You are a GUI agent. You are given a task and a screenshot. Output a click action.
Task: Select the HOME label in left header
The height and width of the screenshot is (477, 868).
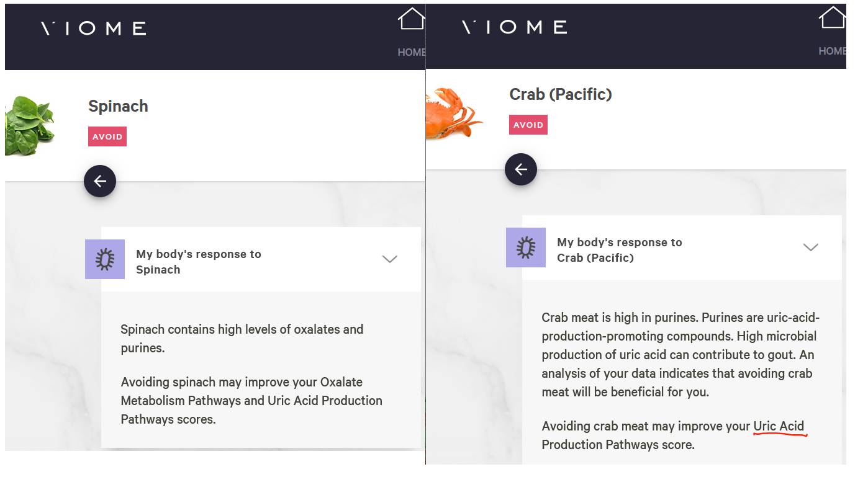point(412,52)
